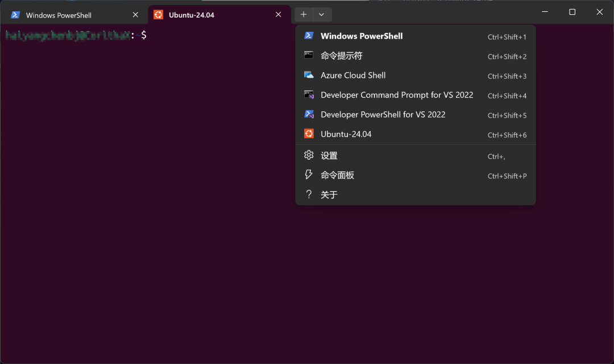Click the Ctrl+Shift+2 shortcut label
This screenshot has width=614, height=364.
click(507, 57)
